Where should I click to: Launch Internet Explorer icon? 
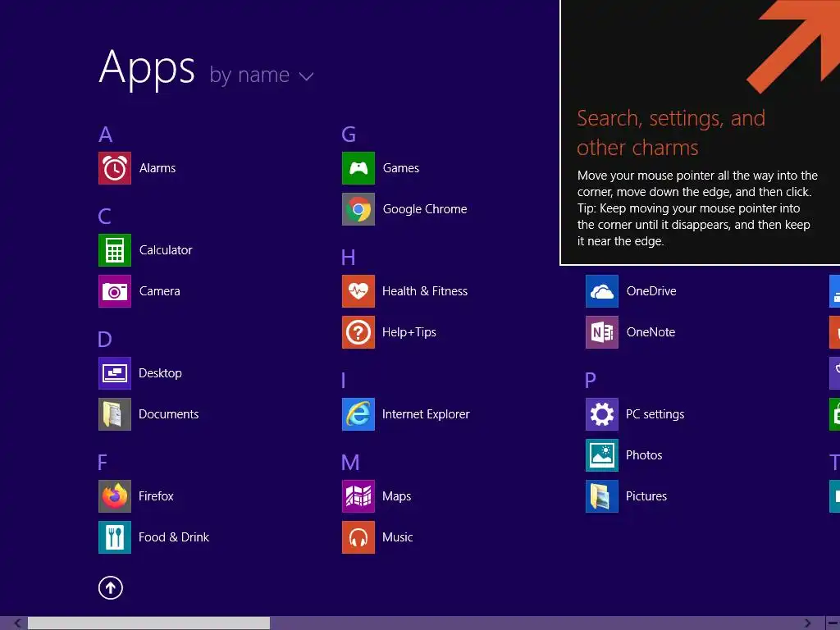(x=358, y=414)
